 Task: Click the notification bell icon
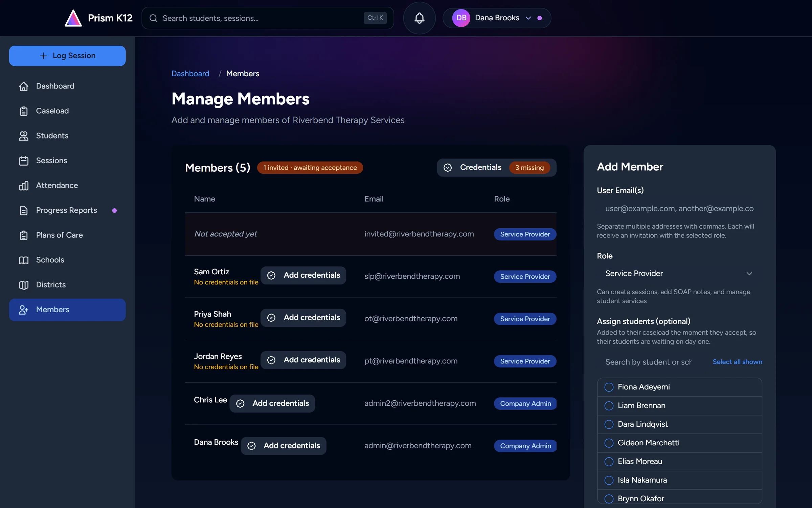tap(419, 18)
